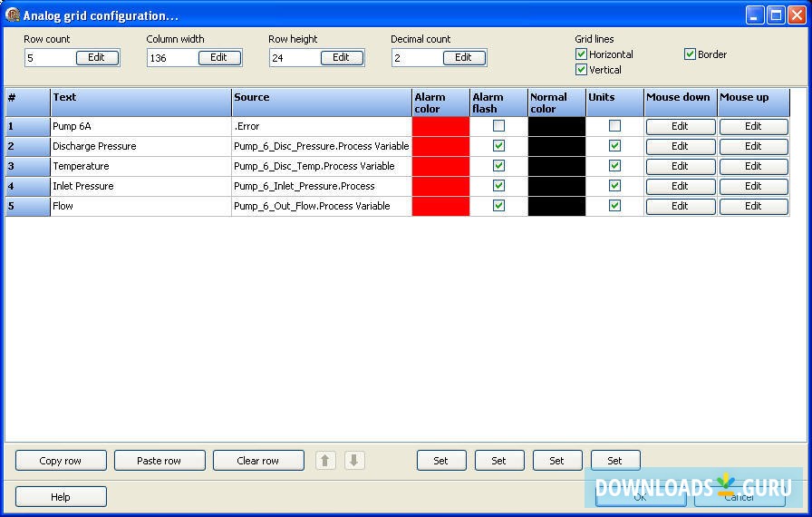The width and height of the screenshot is (812, 517).
Task: Toggle Horizontal grid lines checkbox
Action: click(x=581, y=54)
